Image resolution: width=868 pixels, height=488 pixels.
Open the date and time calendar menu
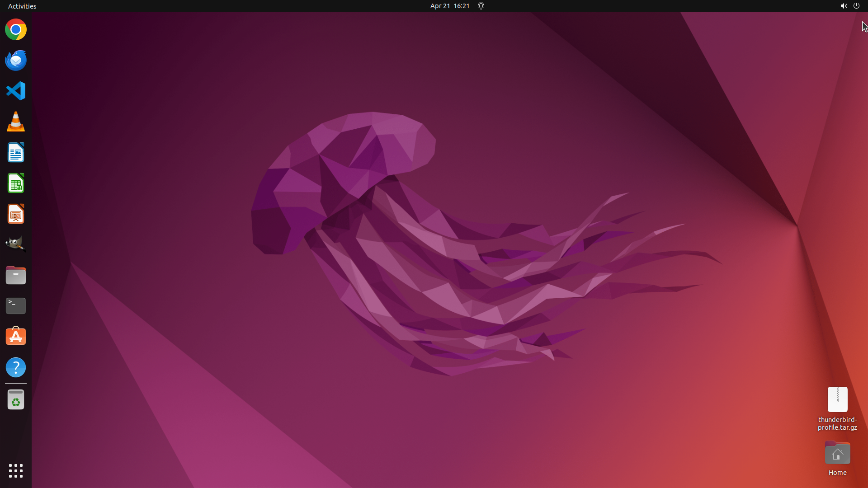click(x=449, y=6)
